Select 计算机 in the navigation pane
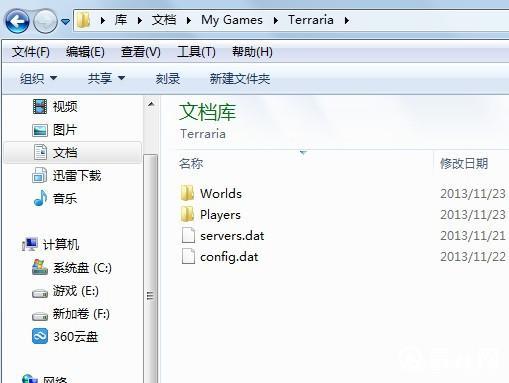The image size is (509, 383). pyautogui.click(x=61, y=244)
